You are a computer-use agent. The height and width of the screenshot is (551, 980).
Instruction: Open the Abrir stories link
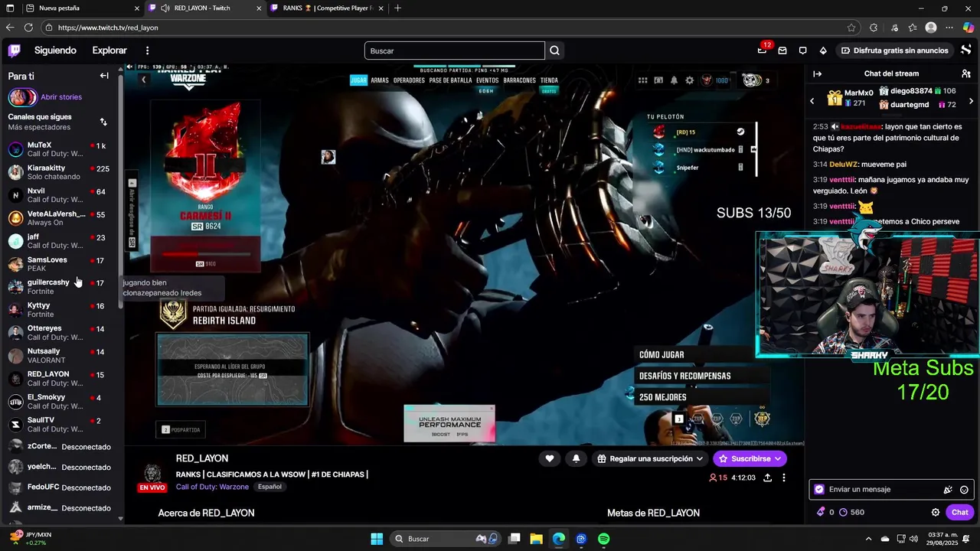[61, 97]
